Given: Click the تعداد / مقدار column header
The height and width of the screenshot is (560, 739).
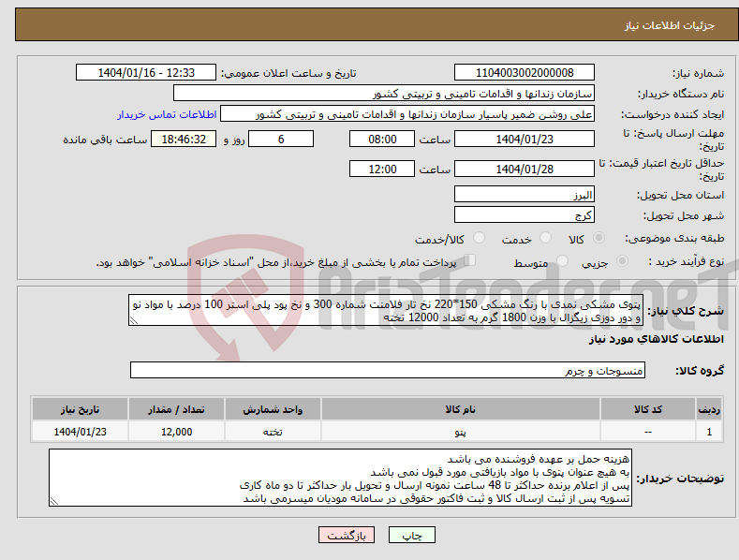Looking at the screenshot, I should point(176,409).
